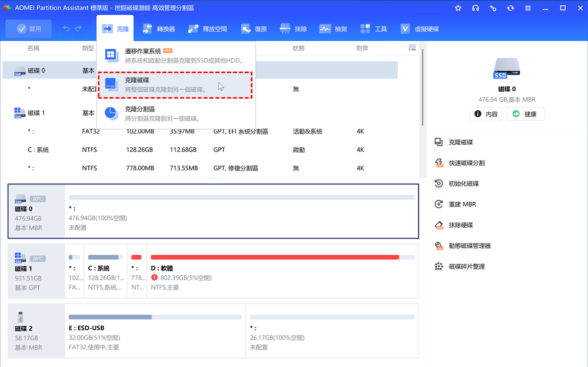Click the 套用 apply button
588x367 pixels.
click(29, 29)
